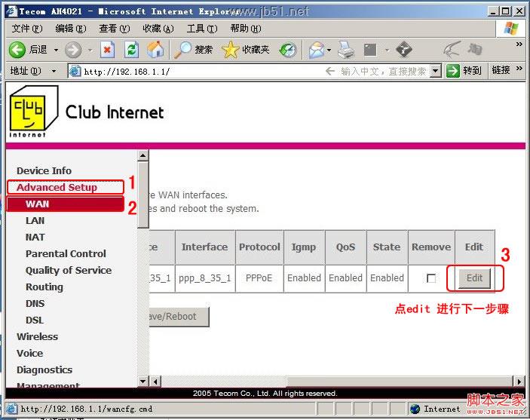Tick the Remove checkbox for ppp_8_35_1
The height and width of the screenshot is (420, 530).
point(431,278)
